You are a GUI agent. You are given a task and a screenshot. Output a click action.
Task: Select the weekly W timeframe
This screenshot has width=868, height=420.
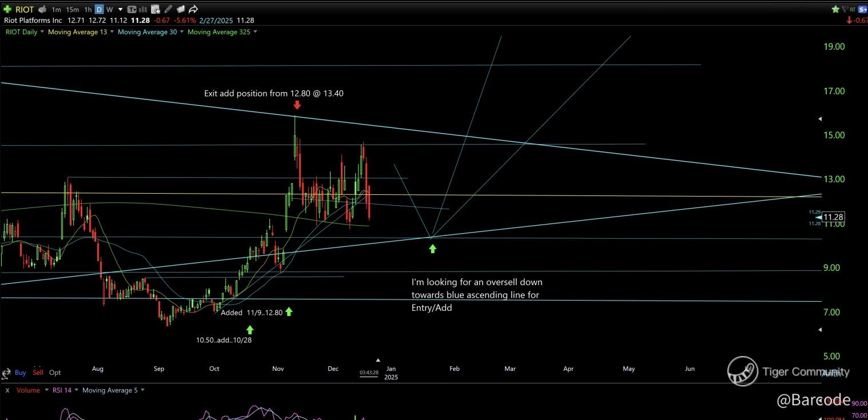pos(110,10)
